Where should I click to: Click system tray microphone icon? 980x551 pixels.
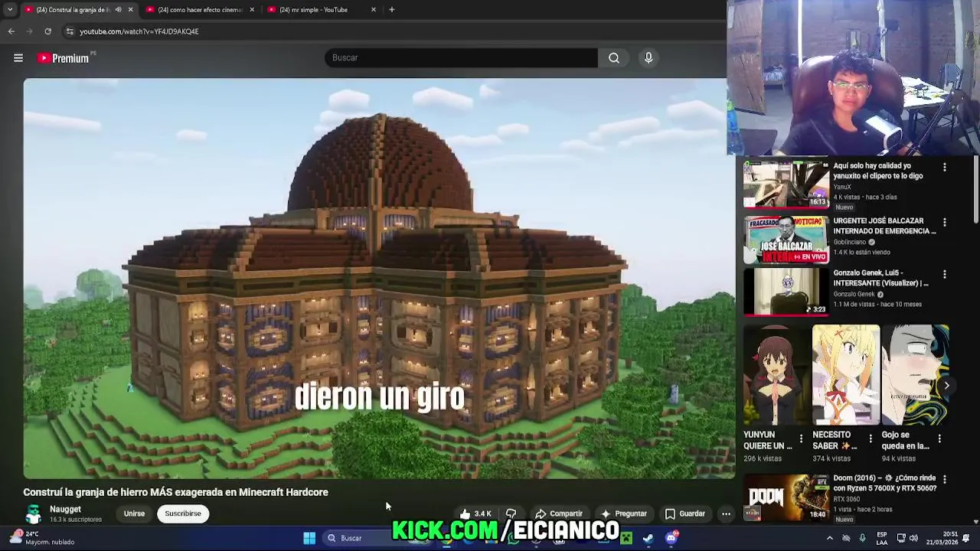(863, 538)
